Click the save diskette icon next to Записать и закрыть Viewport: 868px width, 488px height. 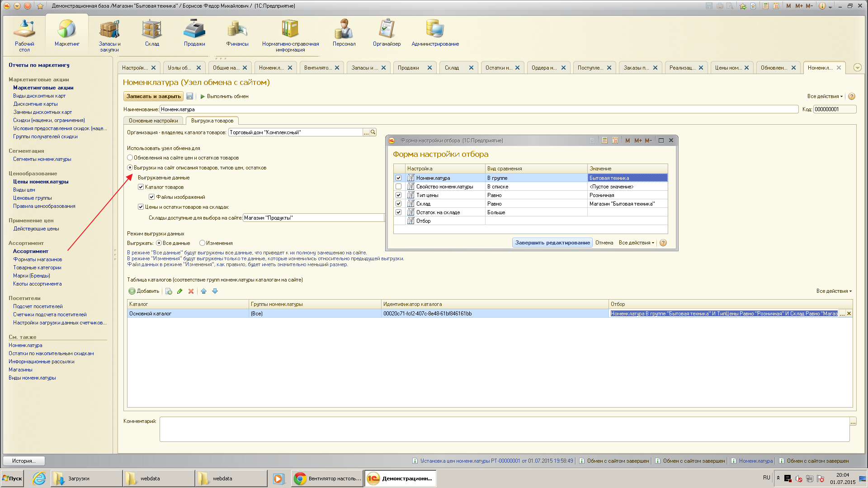point(190,96)
